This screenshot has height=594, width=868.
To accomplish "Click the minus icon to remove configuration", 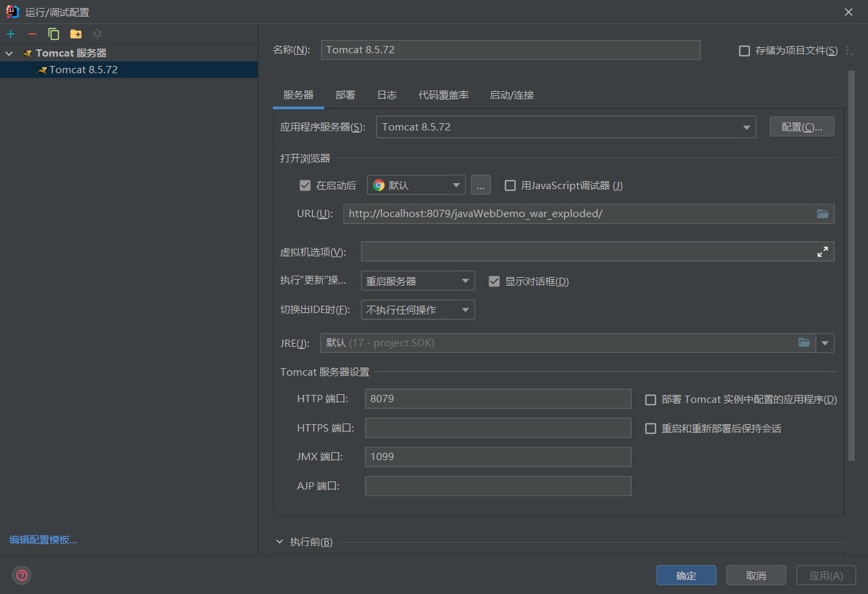I will coord(32,34).
